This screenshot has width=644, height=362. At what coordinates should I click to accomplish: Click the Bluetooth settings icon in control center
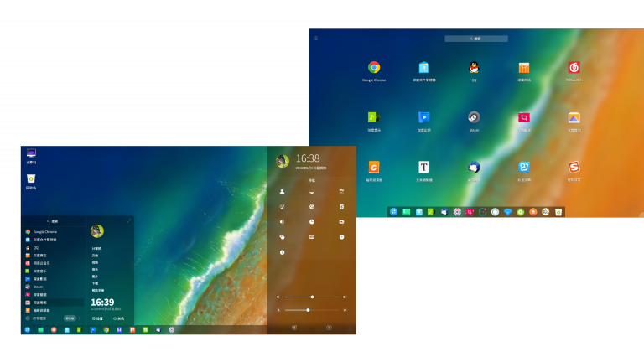(342, 207)
